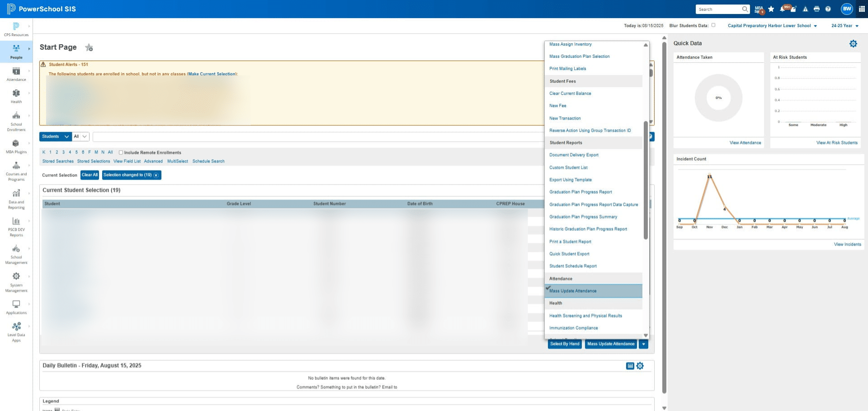Open View Incidents link
868x411 pixels.
click(848, 244)
